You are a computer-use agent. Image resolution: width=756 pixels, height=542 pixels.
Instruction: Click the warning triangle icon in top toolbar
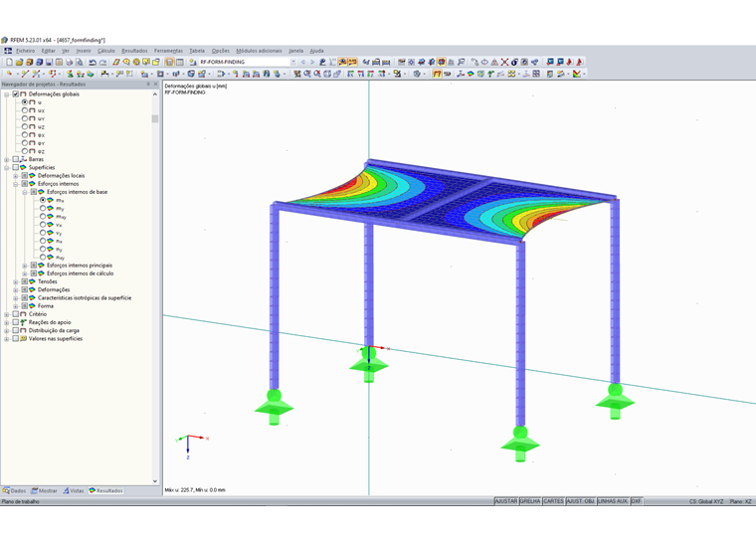(494, 62)
